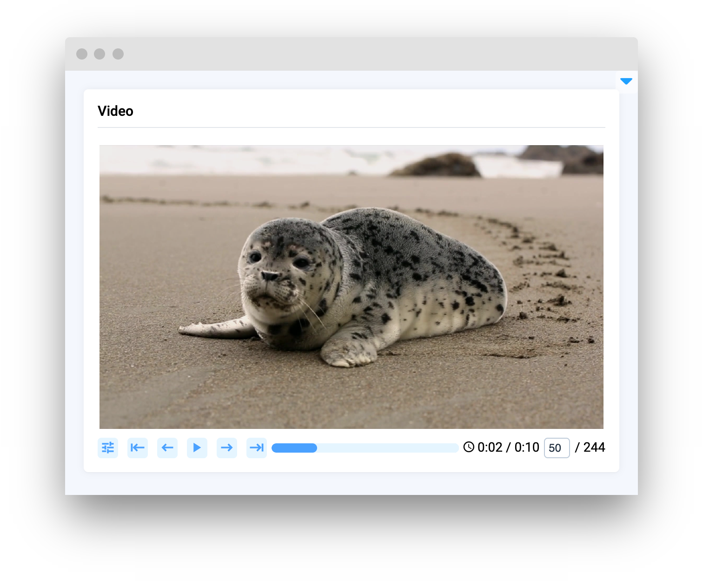
Task: Step forward one frame
Action: tap(227, 448)
